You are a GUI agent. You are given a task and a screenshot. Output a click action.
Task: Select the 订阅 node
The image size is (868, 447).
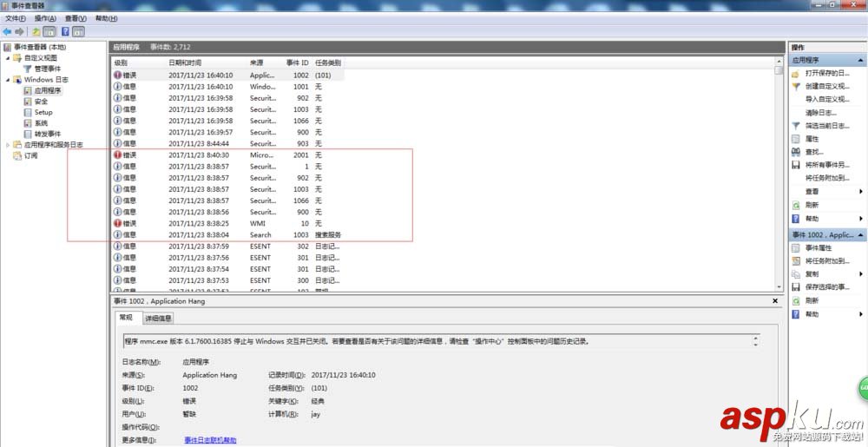click(x=30, y=156)
